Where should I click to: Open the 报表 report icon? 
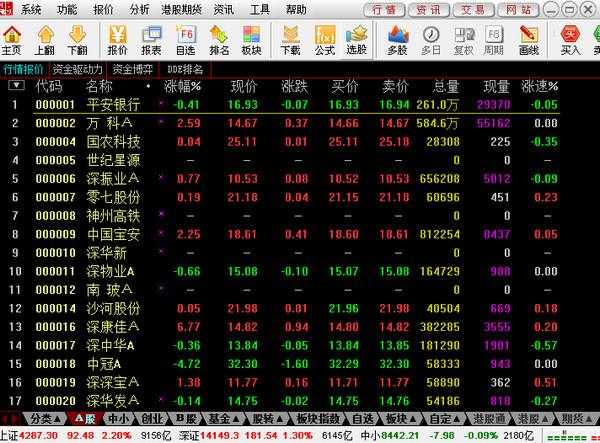[151, 40]
